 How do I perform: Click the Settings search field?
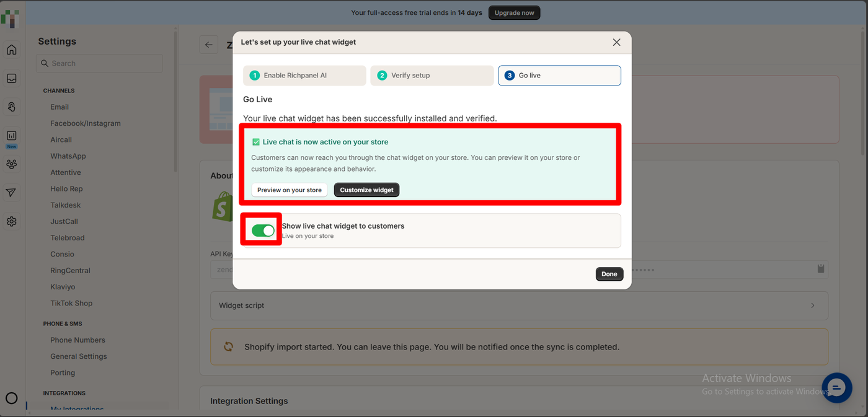[100, 63]
